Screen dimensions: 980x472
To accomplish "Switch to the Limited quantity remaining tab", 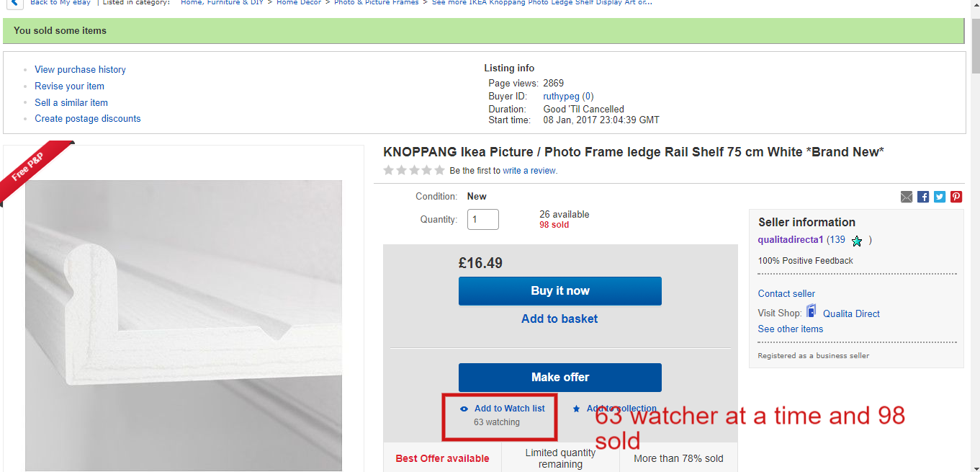I will [x=559, y=457].
